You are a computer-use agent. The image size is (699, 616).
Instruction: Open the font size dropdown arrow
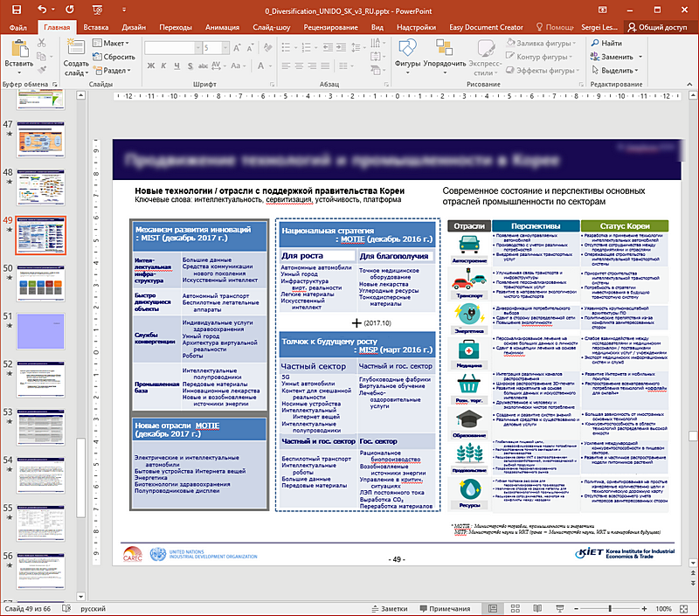pyautogui.click(x=225, y=48)
